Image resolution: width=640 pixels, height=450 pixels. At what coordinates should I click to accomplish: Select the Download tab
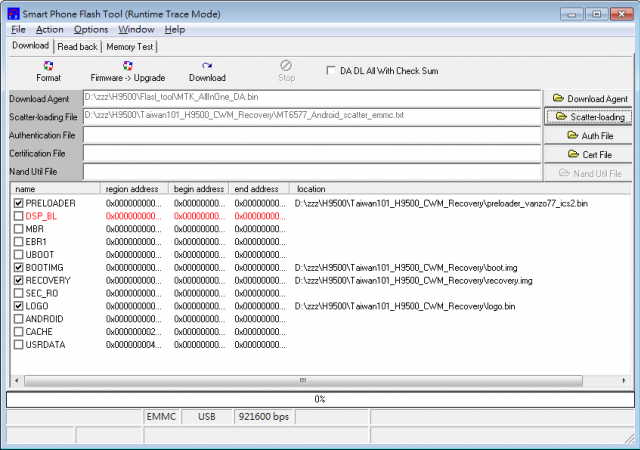pos(31,46)
